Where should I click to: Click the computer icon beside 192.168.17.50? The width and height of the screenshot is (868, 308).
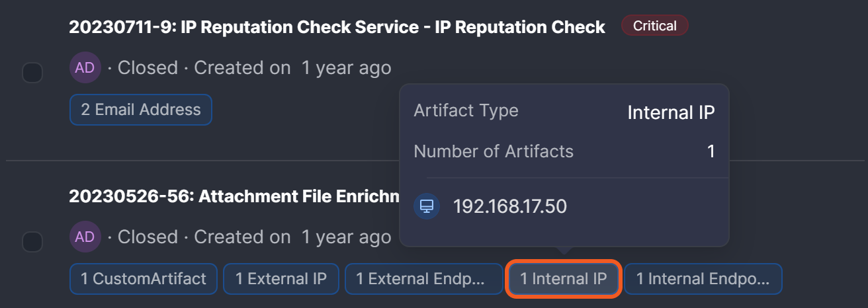427,206
